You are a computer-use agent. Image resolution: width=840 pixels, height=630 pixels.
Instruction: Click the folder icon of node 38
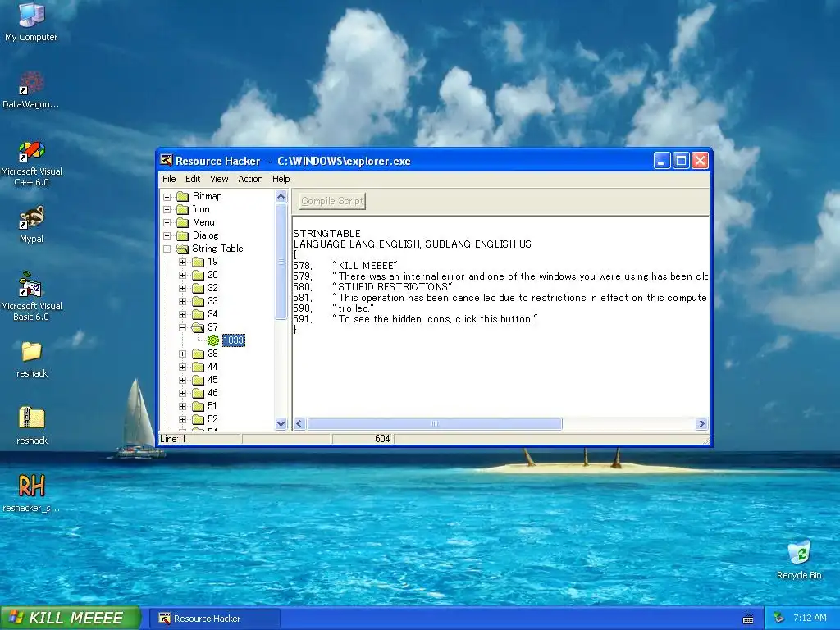199,354
